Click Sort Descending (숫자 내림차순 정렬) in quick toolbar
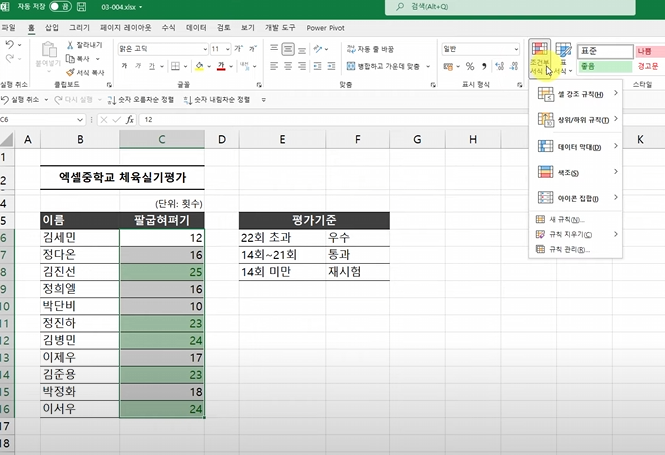 pyautogui.click(x=217, y=100)
